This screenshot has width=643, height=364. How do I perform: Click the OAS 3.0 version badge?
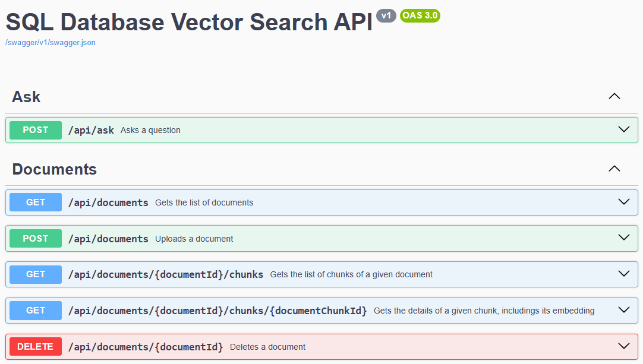point(420,15)
